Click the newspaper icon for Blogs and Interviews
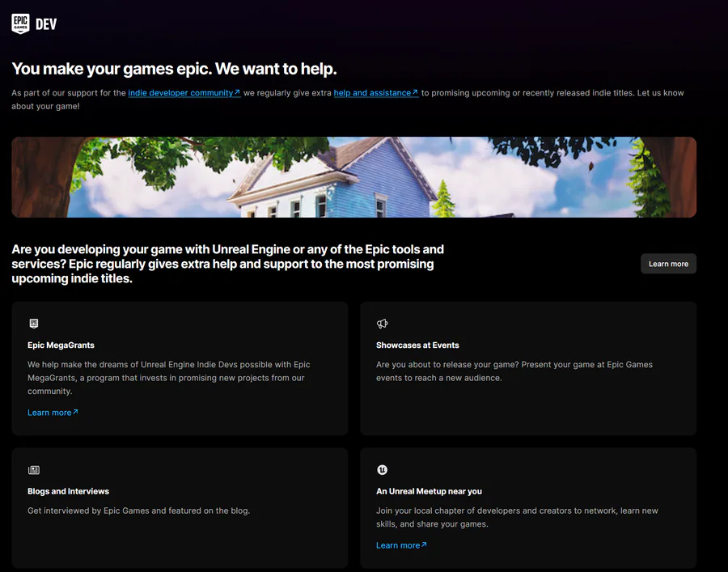728x572 pixels. coord(34,470)
